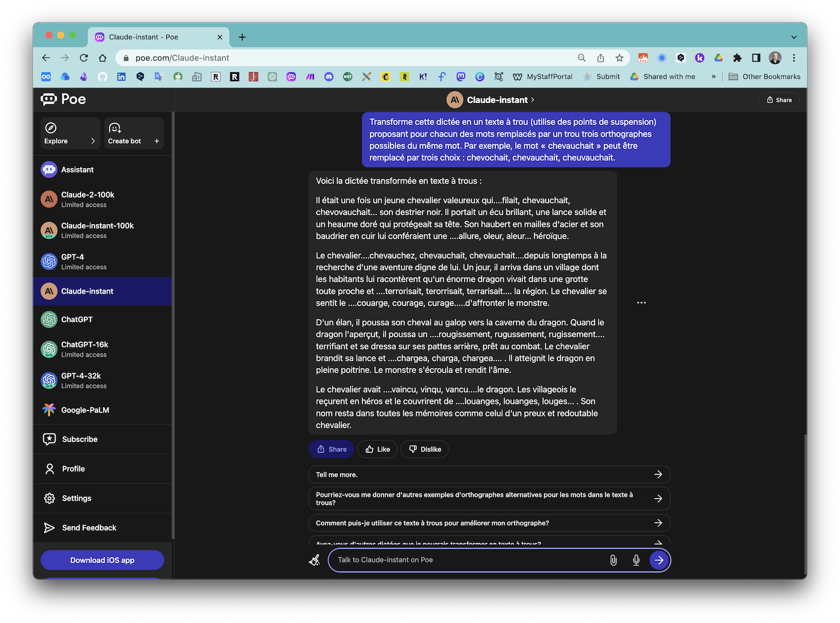Click the GitHub bookmark icon
840x623 pixels.
pyautogui.click(x=102, y=77)
